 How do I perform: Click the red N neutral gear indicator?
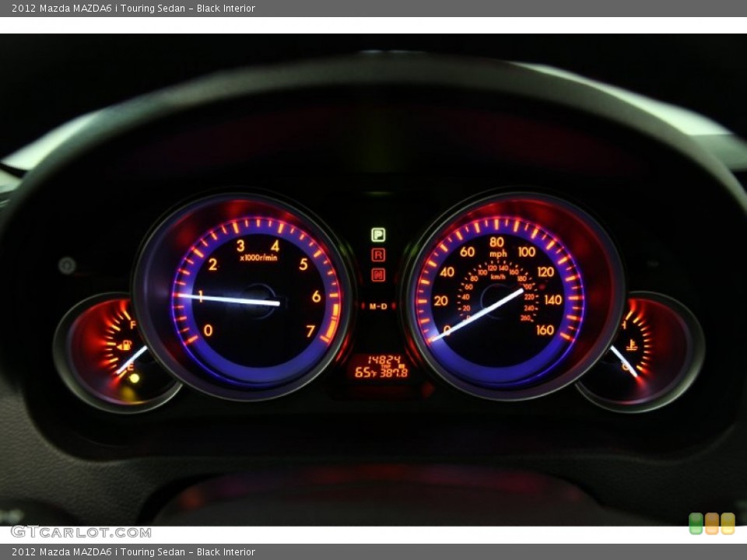tap(378, 275)
